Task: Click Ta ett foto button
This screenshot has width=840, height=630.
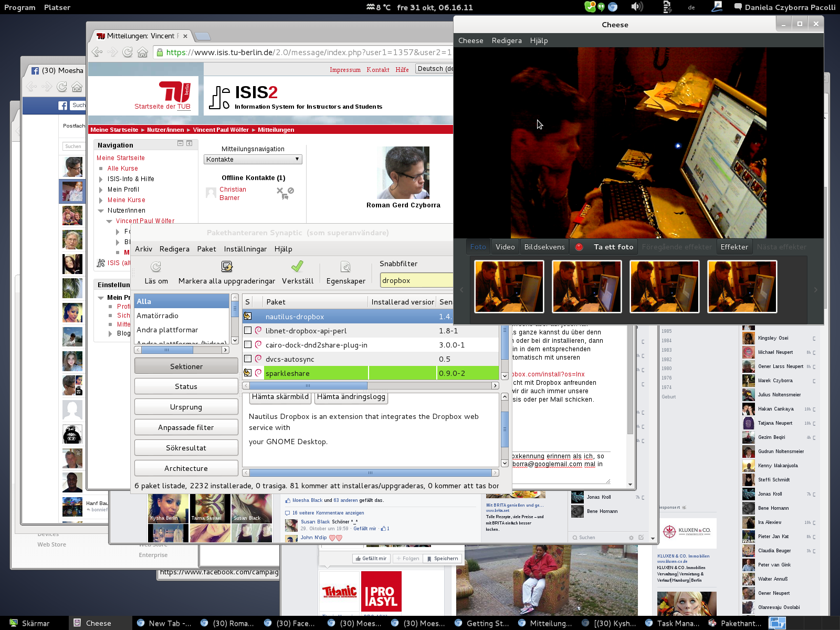Action: pyautogui.click(x=604, y=247)
